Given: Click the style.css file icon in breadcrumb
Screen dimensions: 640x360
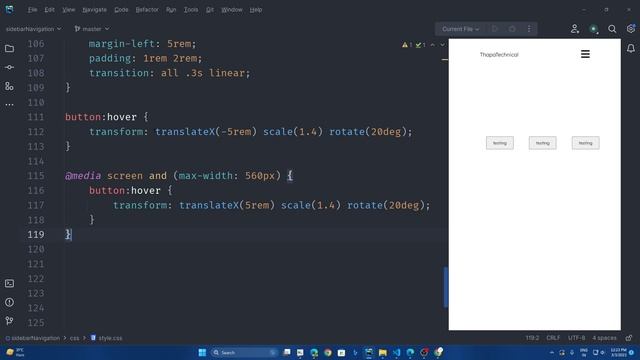Looking at the screenshot, I should click(93, 338).
